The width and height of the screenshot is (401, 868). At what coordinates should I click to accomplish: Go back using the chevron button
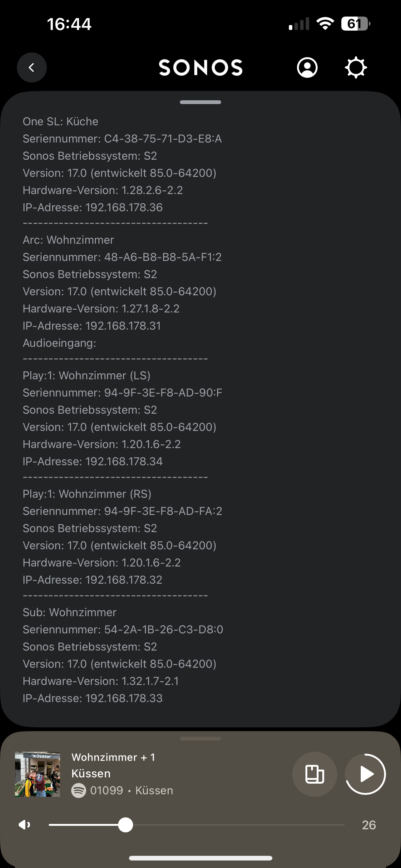32,68
